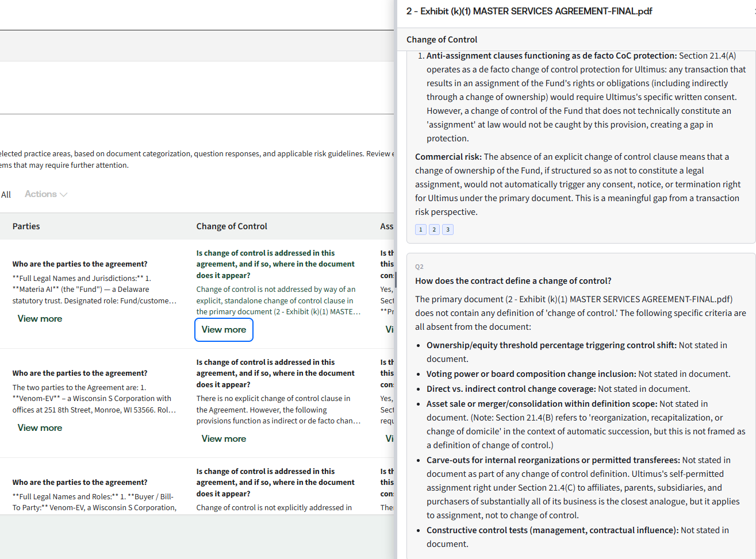Click 'Carve-outs for internal reorganizations' bullet

click(x=583, y=488)
